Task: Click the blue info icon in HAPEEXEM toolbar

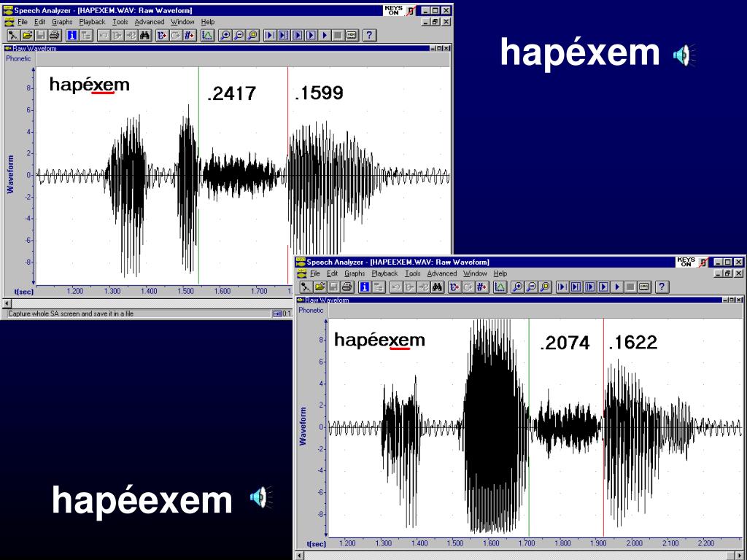Action: [365, 287]
